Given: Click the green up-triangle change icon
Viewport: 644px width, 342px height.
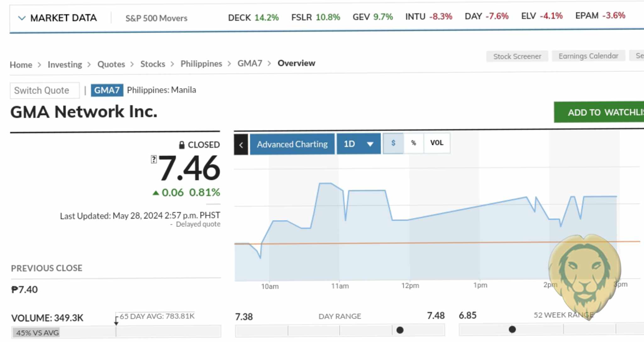Looking at the screenshot, I should pyautogui.click(x=156, y=193).
